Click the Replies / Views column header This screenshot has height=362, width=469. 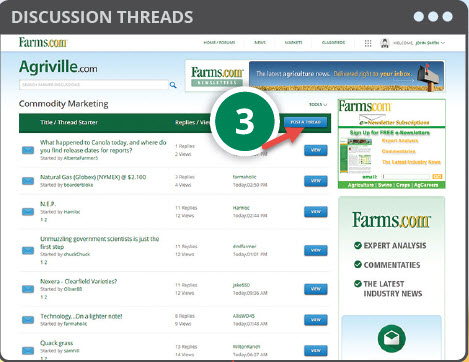[193, 122]
